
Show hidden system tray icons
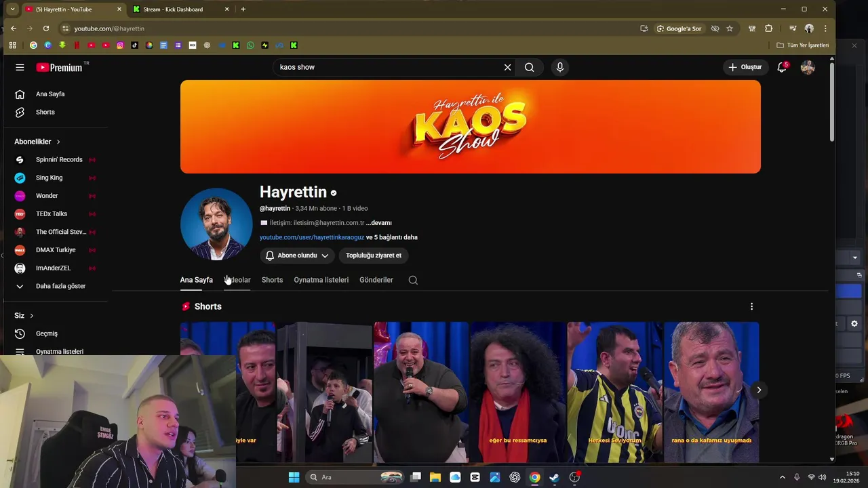point(782,477)
